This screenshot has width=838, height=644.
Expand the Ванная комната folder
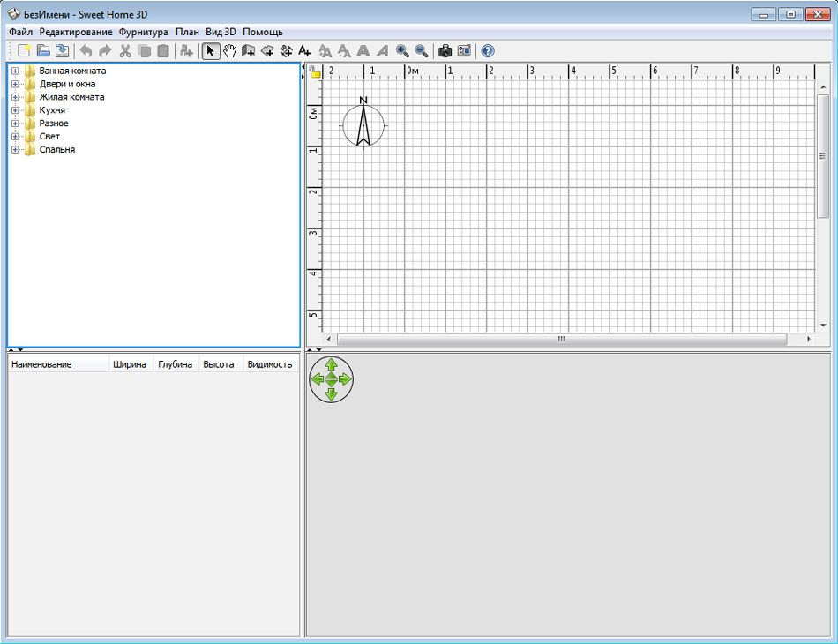click(x=15, y=71)
